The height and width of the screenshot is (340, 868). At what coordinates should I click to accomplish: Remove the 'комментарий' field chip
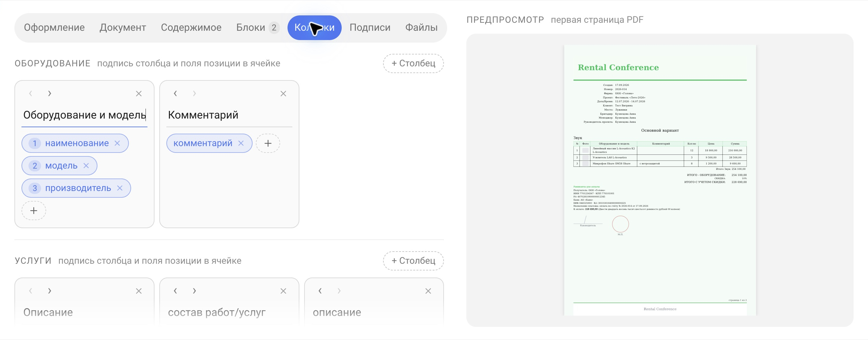pyautogui.click(x=241, y=143)
